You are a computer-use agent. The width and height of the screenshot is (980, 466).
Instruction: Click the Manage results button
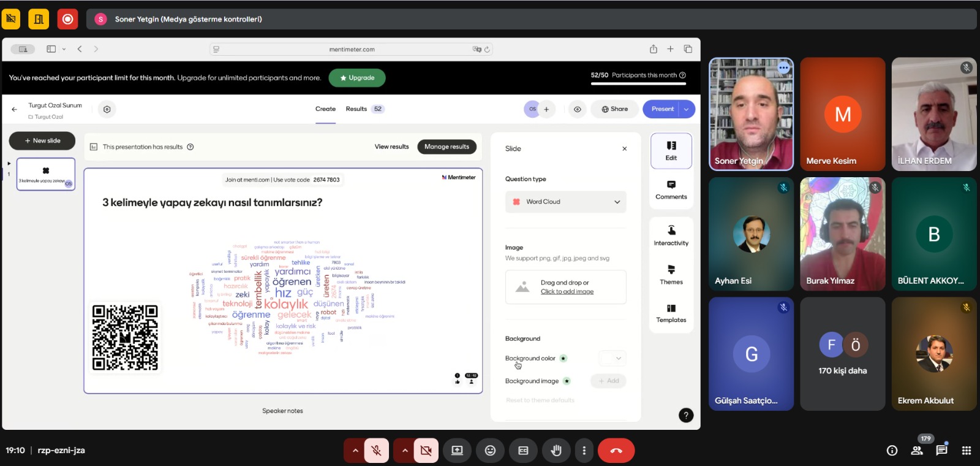pos(447,147)
